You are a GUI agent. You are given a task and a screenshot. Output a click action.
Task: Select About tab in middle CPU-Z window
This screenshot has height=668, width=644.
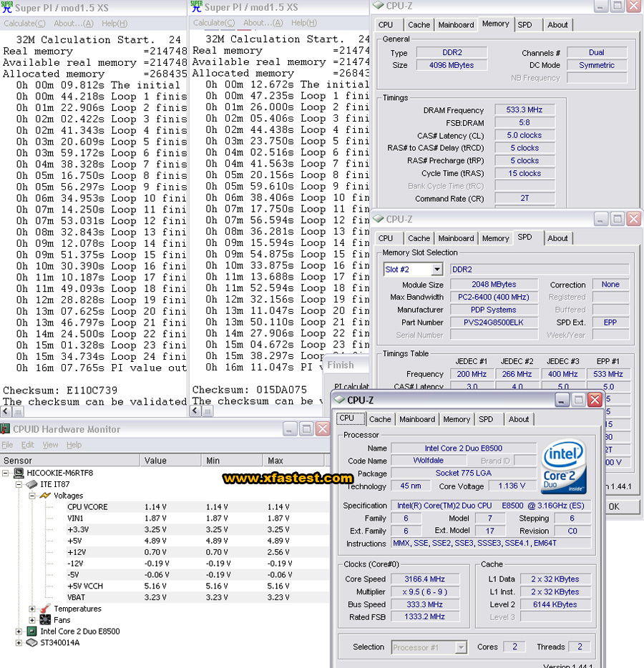pos(557,239)
